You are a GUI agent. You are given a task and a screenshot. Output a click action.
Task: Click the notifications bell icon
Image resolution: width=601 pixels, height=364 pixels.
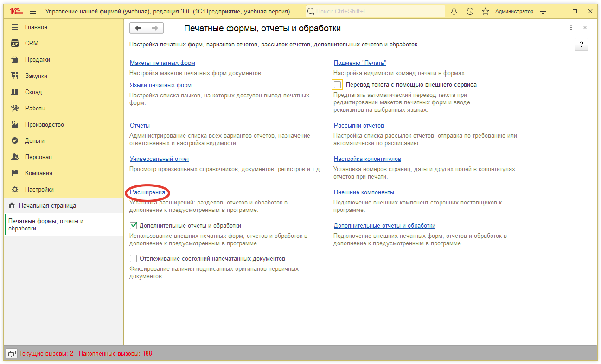(454, 11)
